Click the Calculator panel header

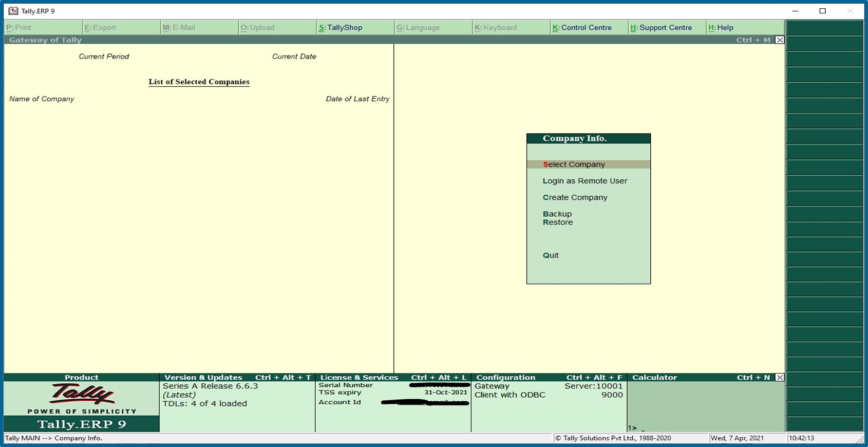coord(701,378)
